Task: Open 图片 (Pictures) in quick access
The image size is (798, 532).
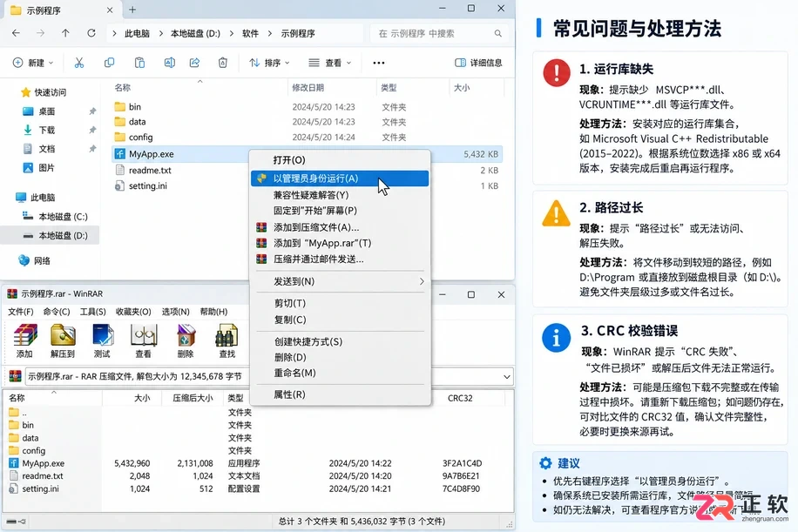Action: [x=46, y=168]
